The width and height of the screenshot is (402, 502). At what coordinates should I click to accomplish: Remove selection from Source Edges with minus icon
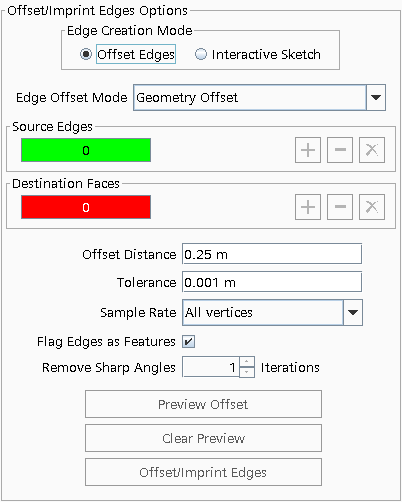coord(340,150)
